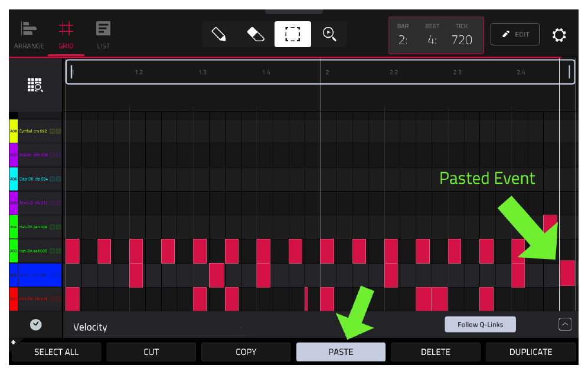The width and height of the screenshot is (588, 375).
Task: Click the bar 2 timeline marker
Action: pyautogui.click(x=327, y=72)
